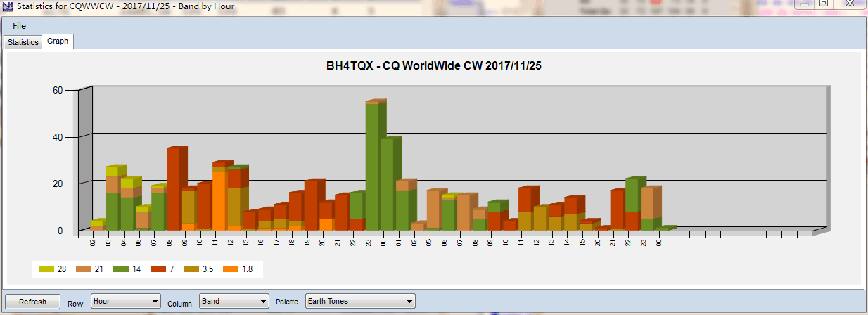Click the 1.8 band legend color swatch
This screenshot has height=315, width=868.
click(x=231, y=269)
